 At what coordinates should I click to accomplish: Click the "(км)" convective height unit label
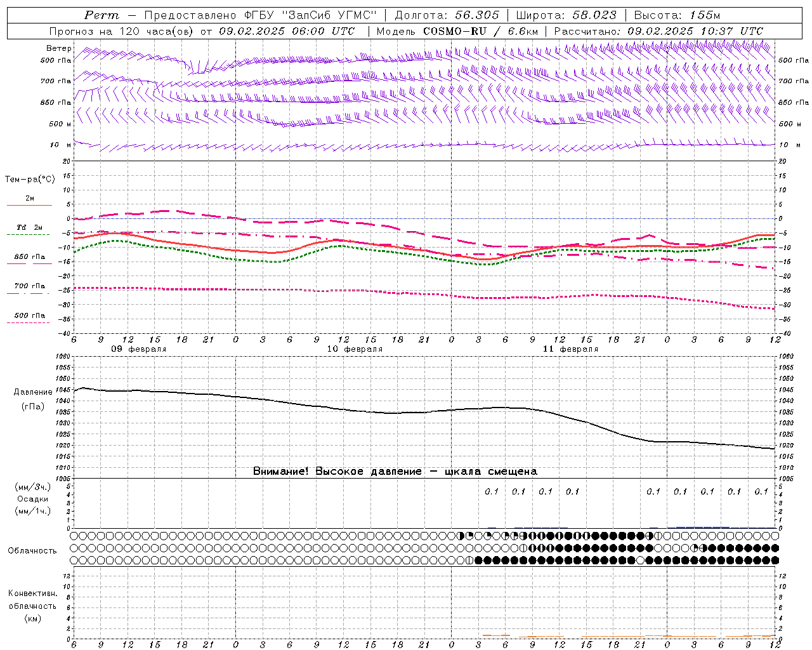pos(32,618)
